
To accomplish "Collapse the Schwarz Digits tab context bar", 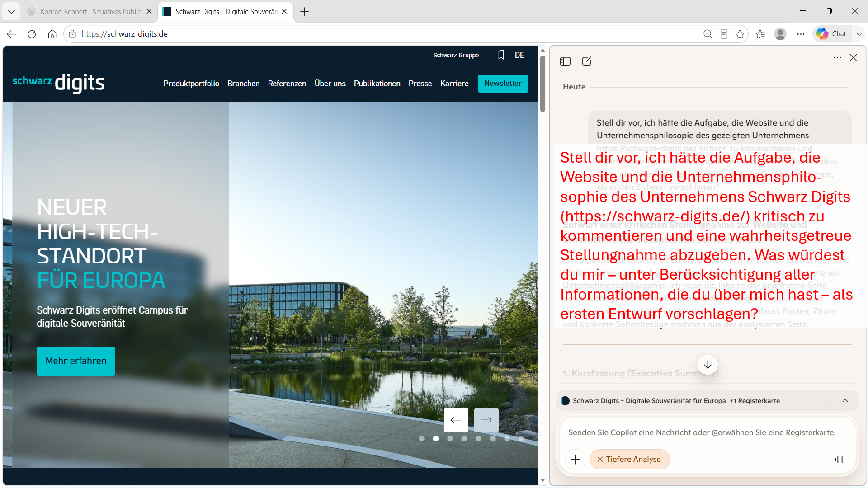I will pos(845,401).
